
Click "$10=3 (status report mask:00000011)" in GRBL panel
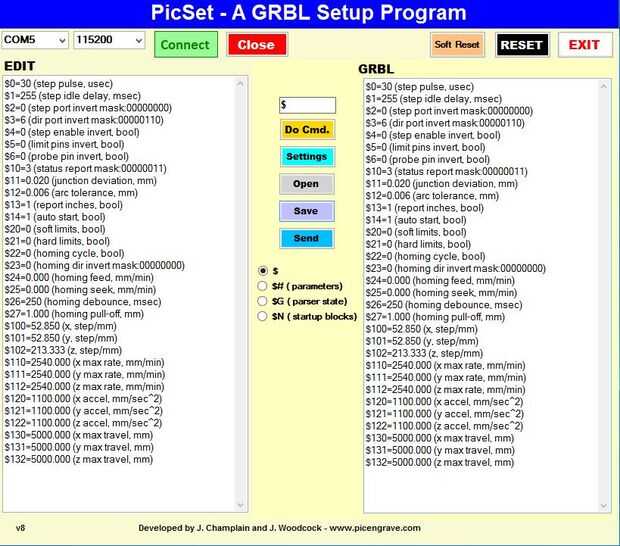(446, 172)
